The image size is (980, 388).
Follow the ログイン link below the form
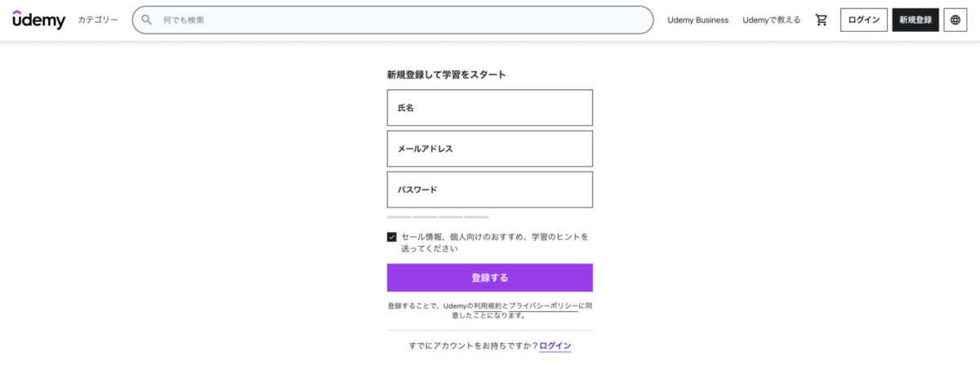[555, 346]
